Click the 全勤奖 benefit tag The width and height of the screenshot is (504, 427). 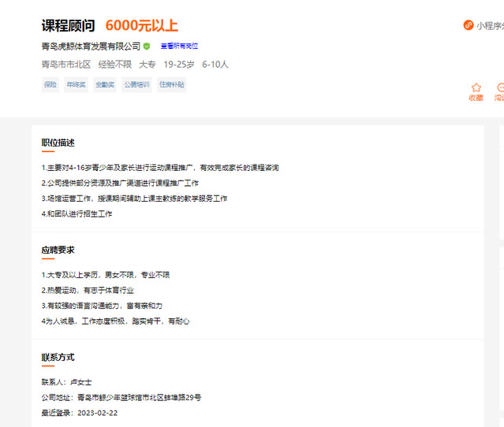pos(105,84)
